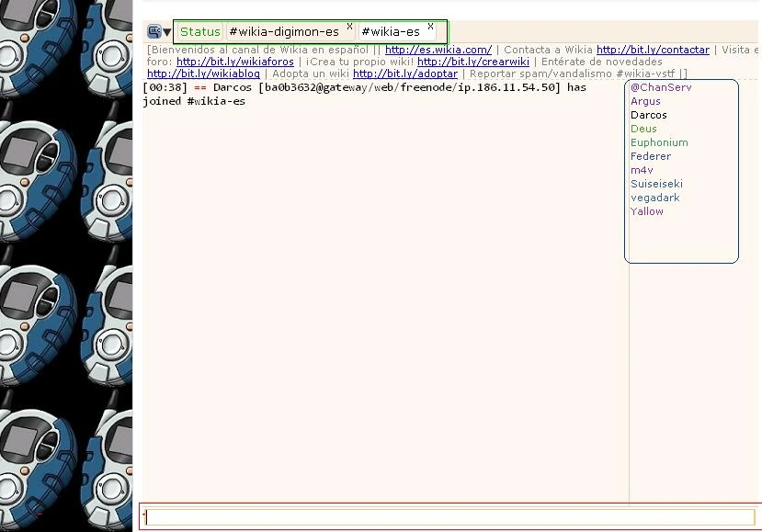
Task: Click the IRC client logo icon
Action: (154, 31)
